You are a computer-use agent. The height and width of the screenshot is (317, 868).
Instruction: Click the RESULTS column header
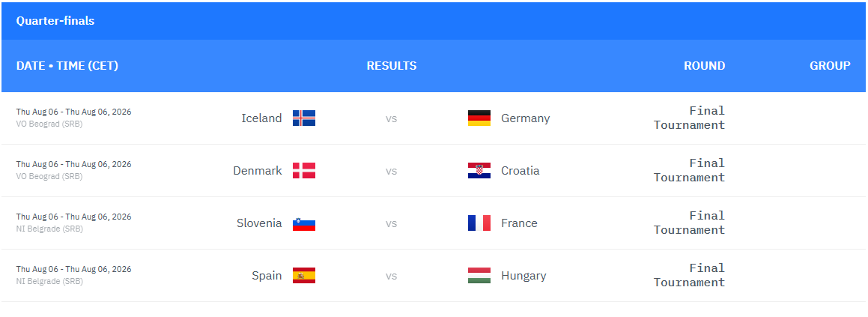coord(392,66)
